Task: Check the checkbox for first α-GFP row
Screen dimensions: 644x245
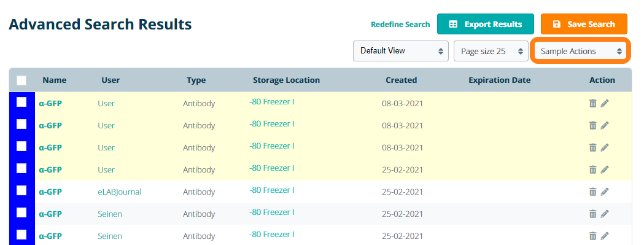Action: [x=21, y=103]
